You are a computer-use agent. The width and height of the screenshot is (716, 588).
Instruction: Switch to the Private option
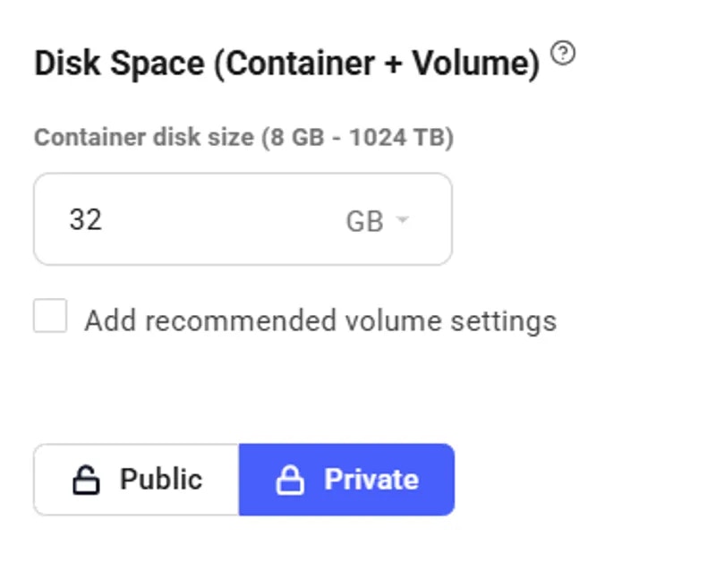346,480
